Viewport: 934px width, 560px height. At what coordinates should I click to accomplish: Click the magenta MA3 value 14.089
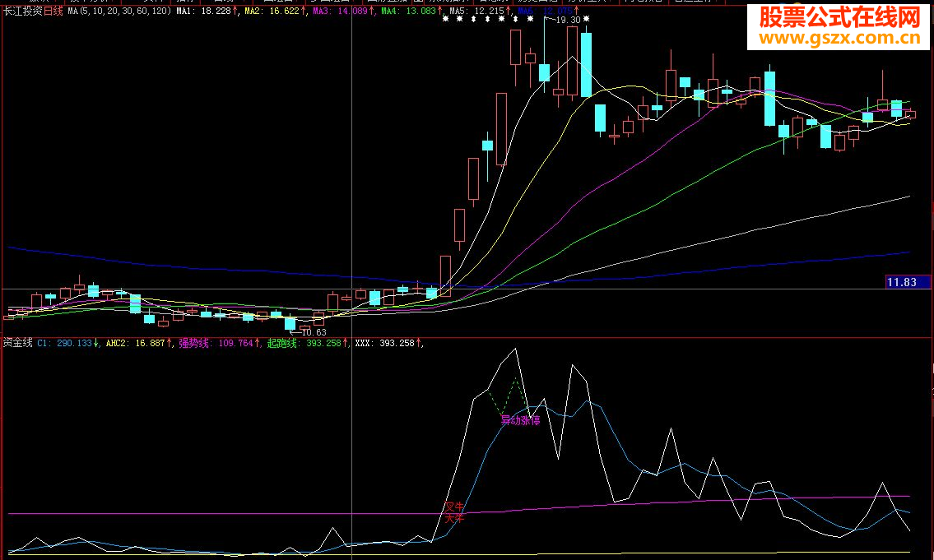pyautogui.click(x=352, y=11)
